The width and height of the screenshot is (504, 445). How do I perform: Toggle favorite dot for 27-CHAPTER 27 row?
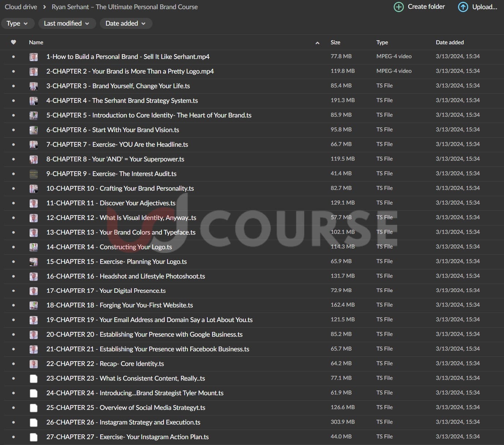[x=14, y=437]
